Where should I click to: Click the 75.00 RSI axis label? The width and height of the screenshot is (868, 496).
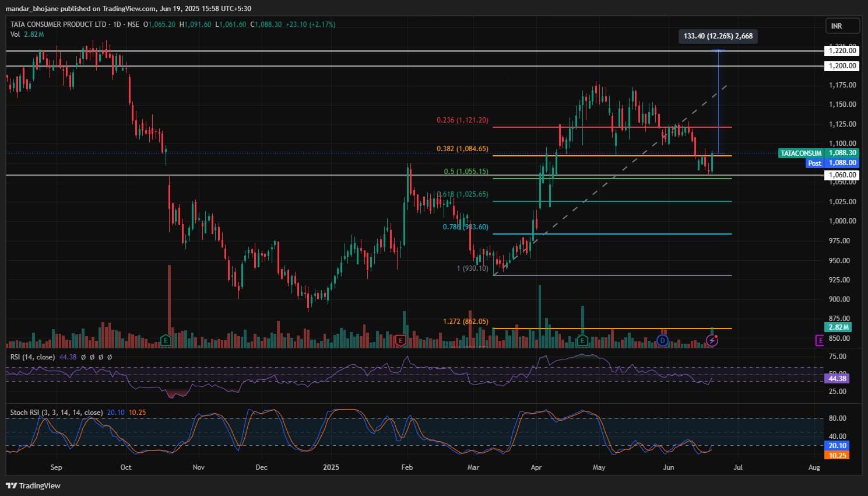click(838, 357)
